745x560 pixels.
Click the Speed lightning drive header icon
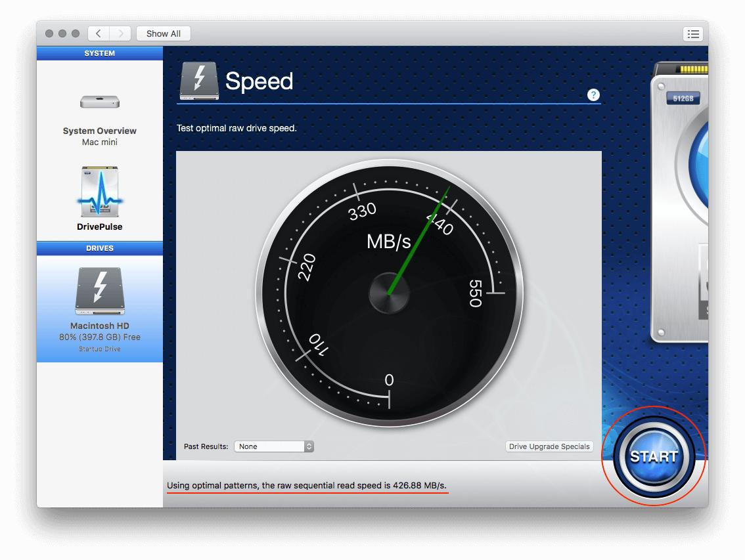click(199, 80)
